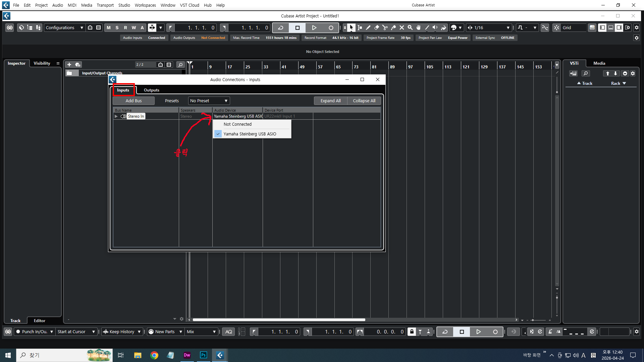Image resolution: width=644 pixels, height=362 pixels.
Task: Click the Add Bus button
Action: point(133,101)
